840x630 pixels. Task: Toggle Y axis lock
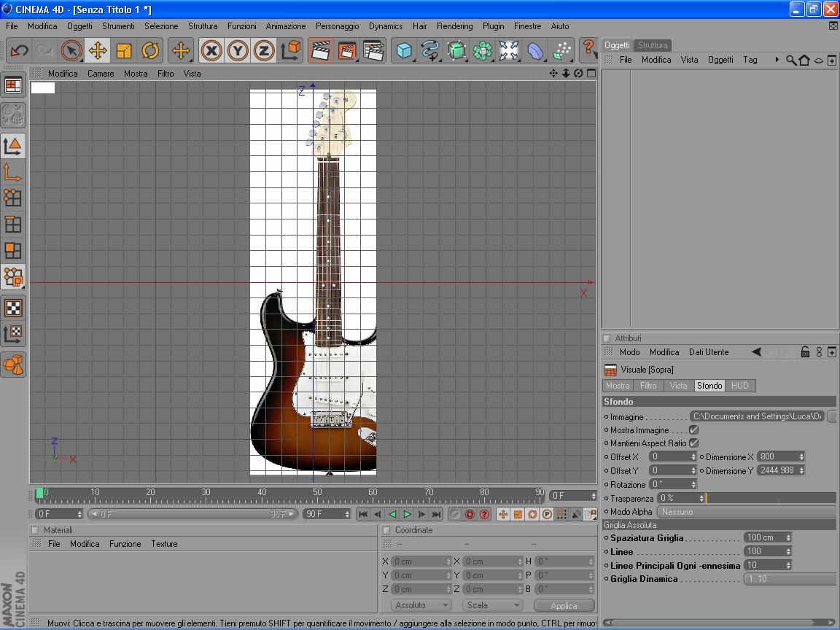[x=237, y=51]
